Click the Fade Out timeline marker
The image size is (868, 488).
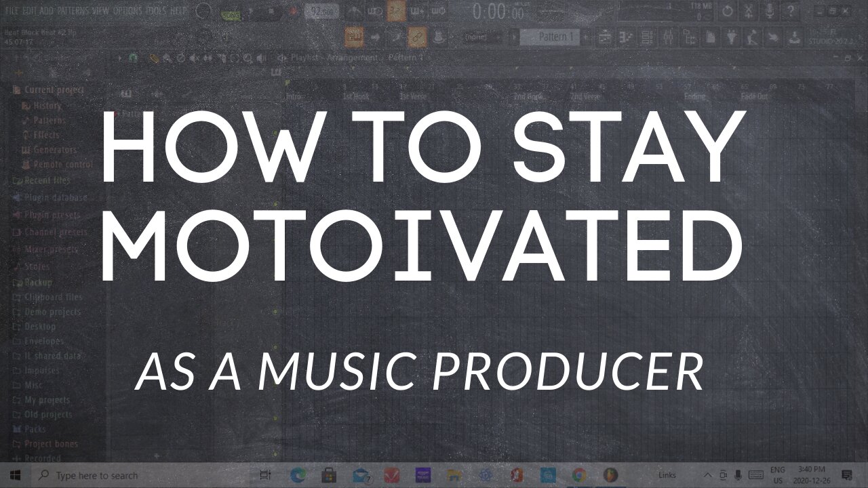click(754, 97)
